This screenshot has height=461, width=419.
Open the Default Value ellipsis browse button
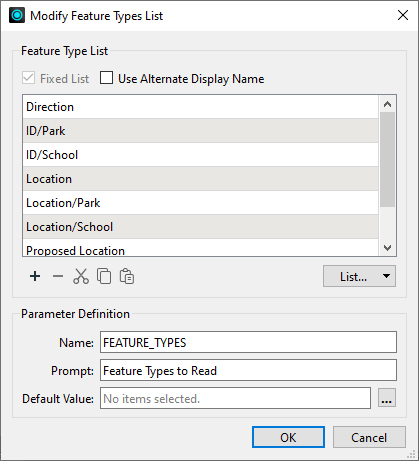tap(387, 398)
